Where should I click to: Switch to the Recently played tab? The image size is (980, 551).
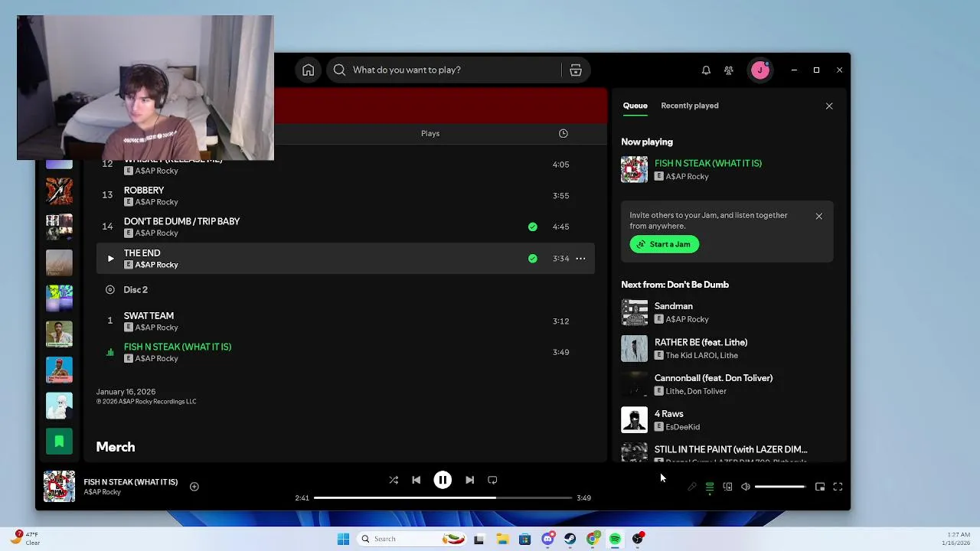click(690, 106)
